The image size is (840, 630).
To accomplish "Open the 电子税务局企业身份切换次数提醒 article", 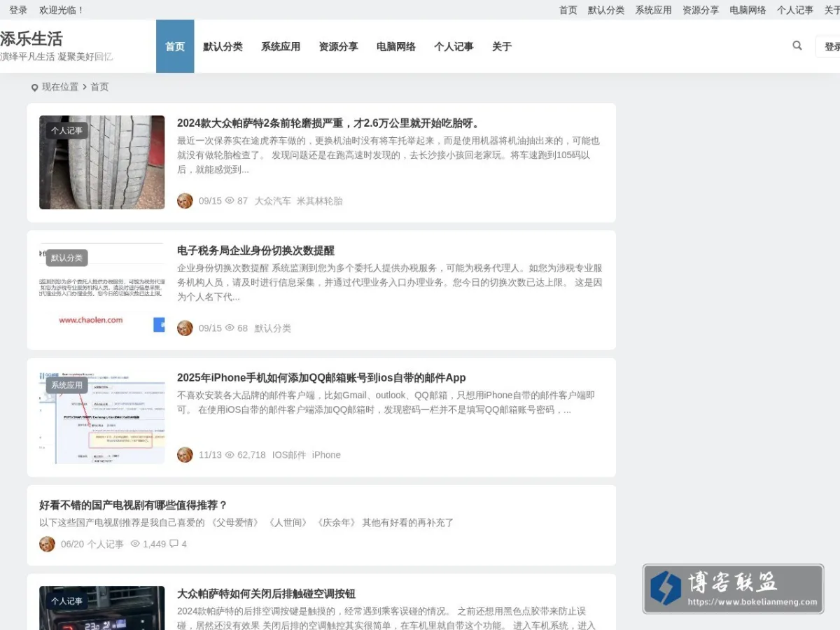I will point(255,251).
